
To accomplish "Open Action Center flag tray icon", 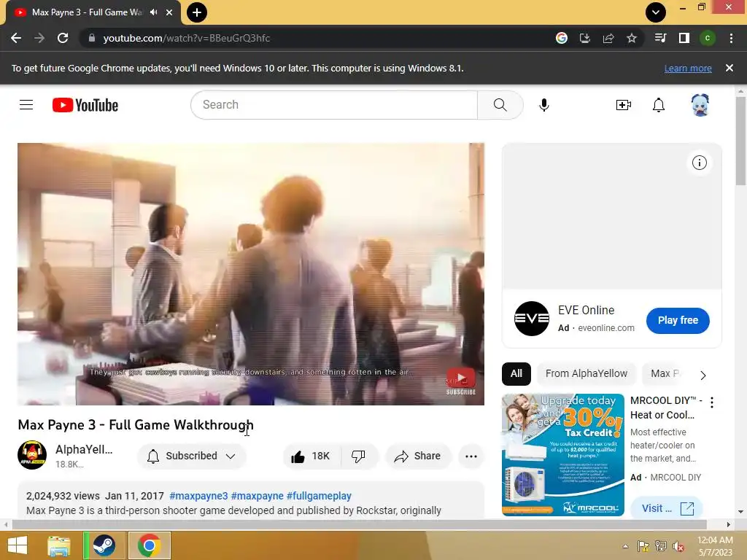I will coord(643,546).
